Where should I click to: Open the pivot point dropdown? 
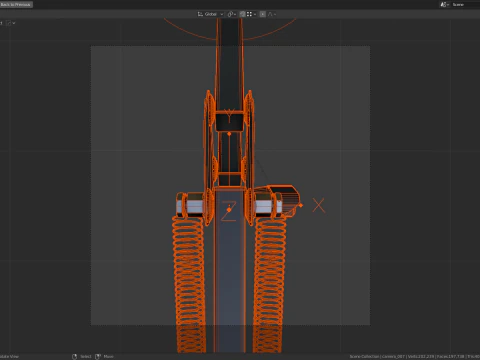pyautogui.click(x=232, y=14)
